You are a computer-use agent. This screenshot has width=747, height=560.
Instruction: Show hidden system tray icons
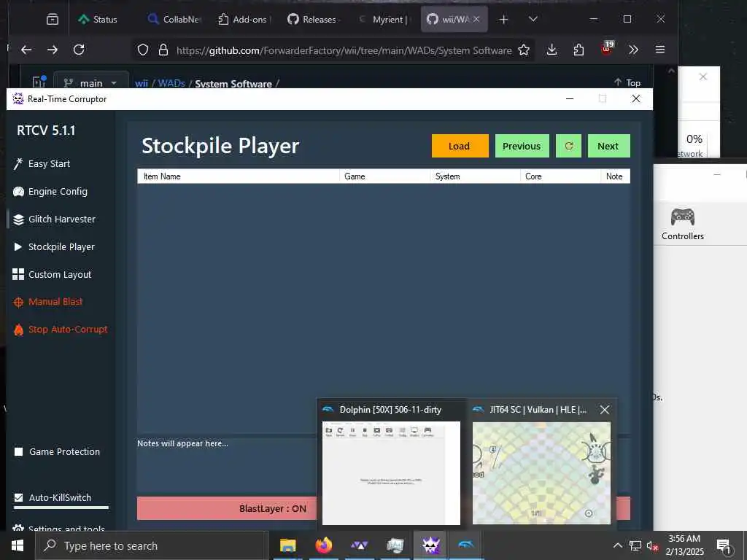click(617, 545)
